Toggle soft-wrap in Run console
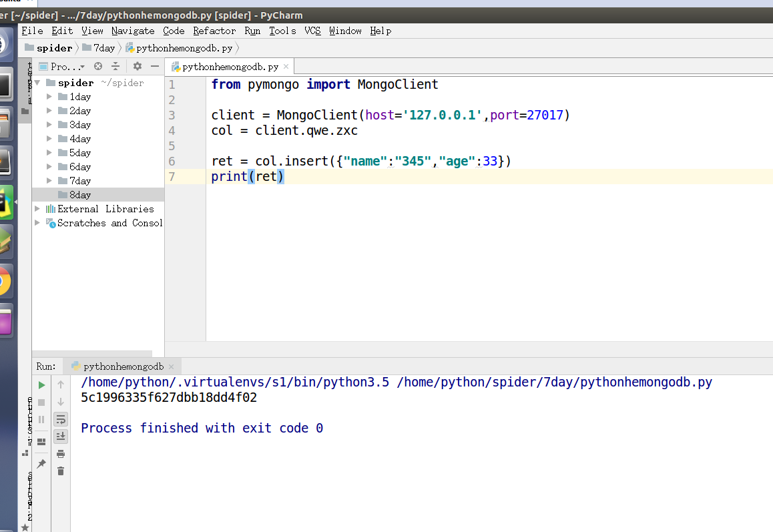 pyautogui.click(x=61, y=420)
